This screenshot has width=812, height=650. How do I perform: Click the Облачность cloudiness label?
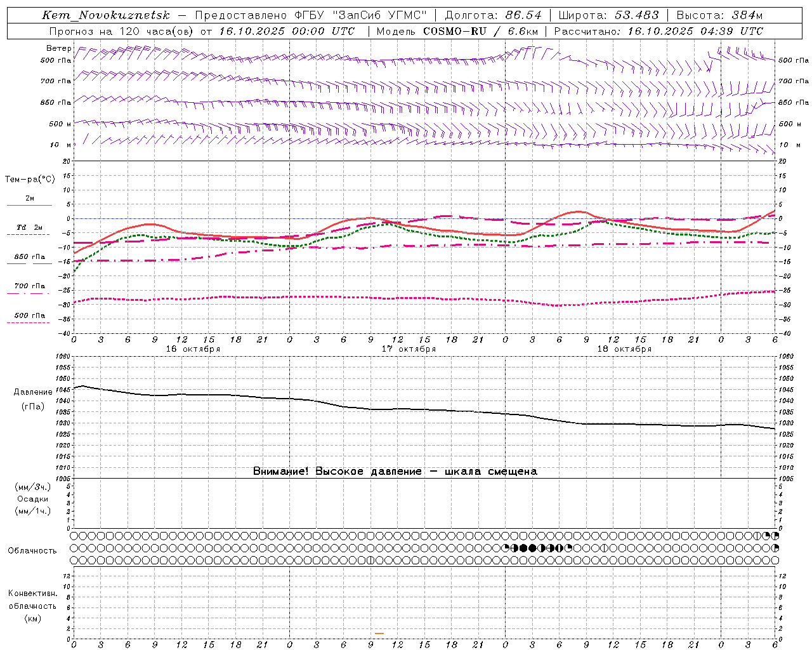pos(32,550)
